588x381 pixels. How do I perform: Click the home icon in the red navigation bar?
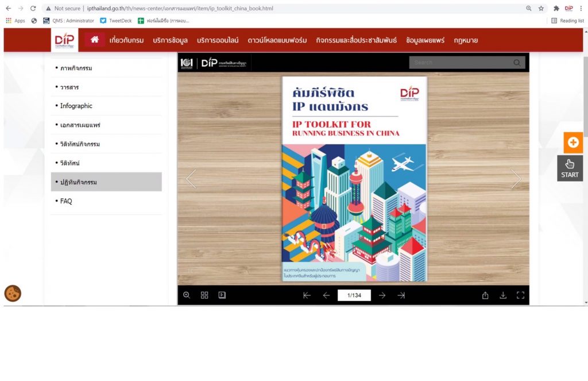95,40
